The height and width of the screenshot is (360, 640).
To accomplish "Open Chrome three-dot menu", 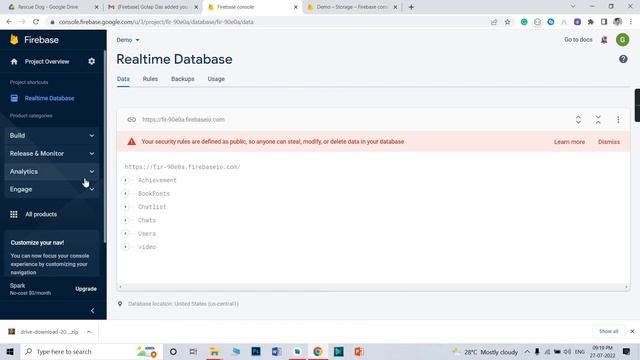I will pyautogui.click(x=631, y=22).
